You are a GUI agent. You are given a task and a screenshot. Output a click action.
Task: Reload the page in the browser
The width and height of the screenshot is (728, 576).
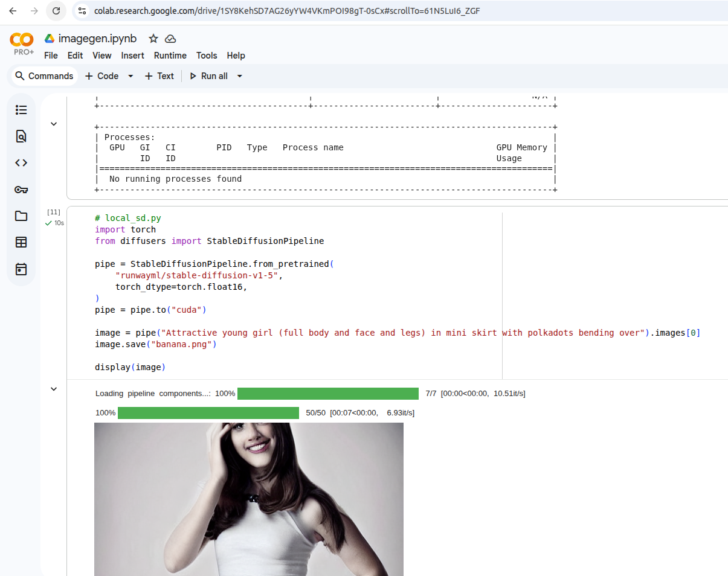tap(56, 11)
